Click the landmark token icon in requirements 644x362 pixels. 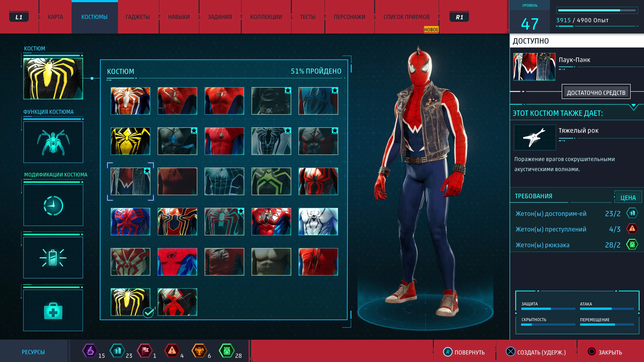(632, 213)
